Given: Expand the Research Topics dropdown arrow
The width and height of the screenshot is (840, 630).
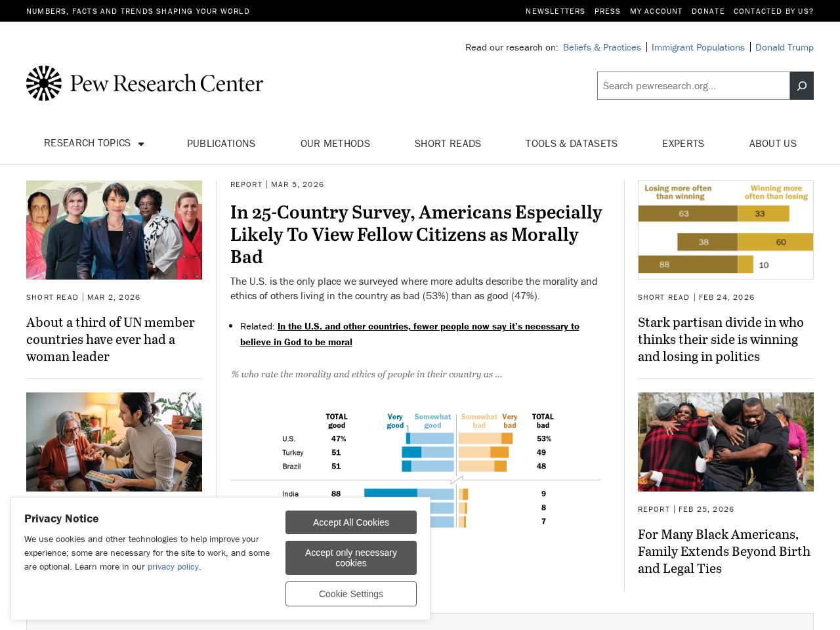Looking at the screenshot, I should 140,144.
